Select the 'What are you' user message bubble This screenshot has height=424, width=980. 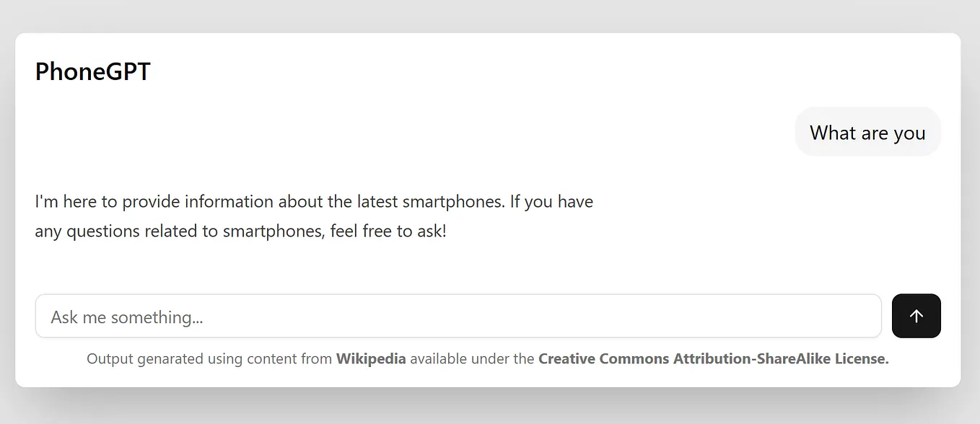pos(867,132)
